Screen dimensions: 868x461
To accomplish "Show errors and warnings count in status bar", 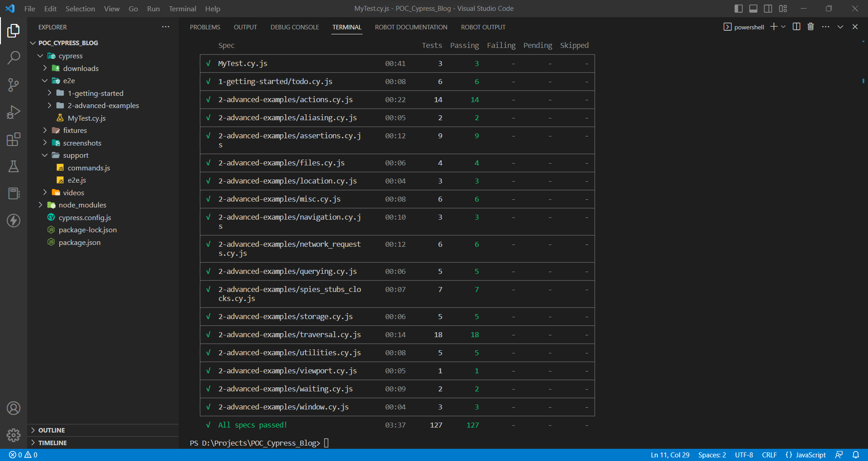I will coord(23,455).
